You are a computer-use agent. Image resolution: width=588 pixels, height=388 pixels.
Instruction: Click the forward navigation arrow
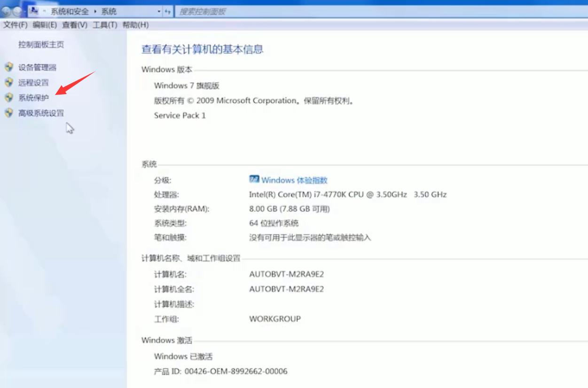click(17, 10)
